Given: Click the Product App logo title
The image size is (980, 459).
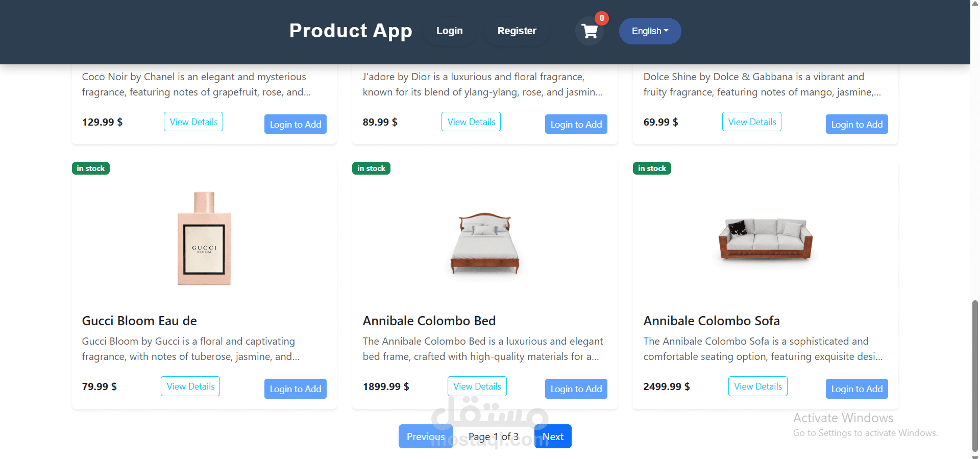Looking at the screenshot, I should pyautogui.click(x=351, y=31).
